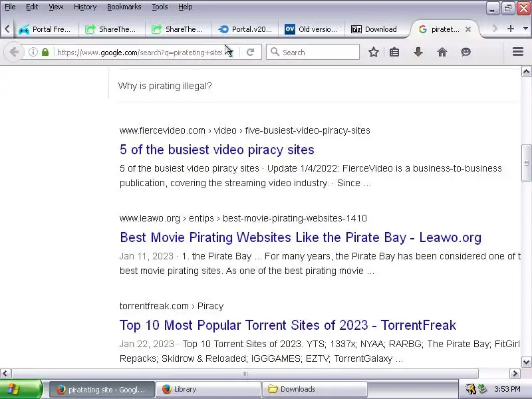Click the first system tray icon
This screenshot has height=399, width=532.
471,389
